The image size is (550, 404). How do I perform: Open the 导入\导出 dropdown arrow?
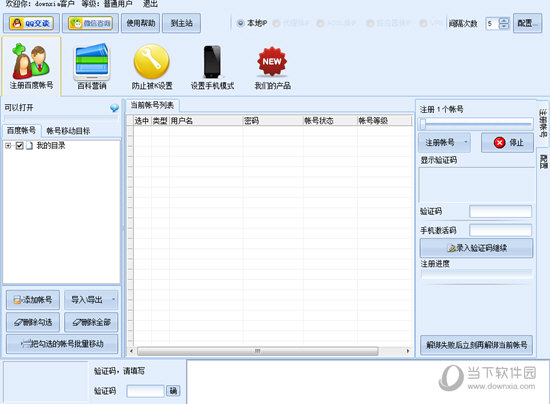tap(113, 299)
